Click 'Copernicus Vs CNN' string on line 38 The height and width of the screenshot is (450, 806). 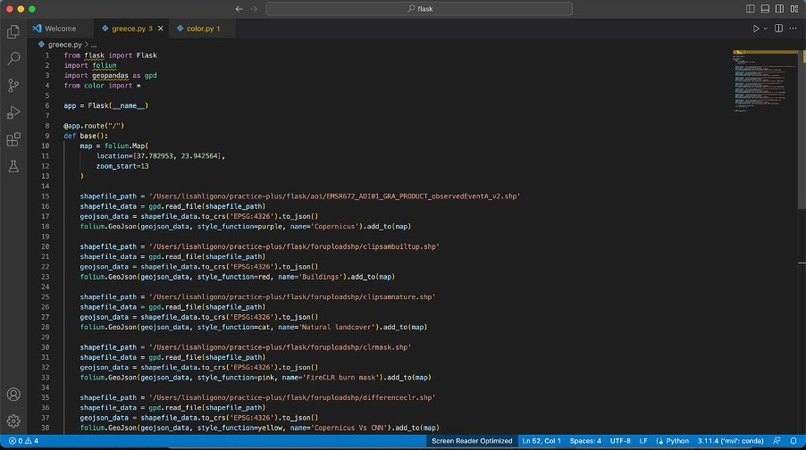point(351,428)
